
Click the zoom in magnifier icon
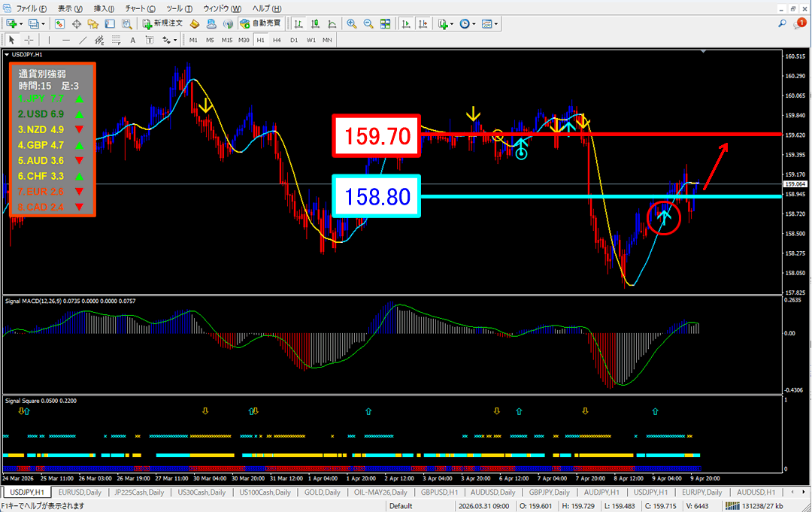pyautogui.click(x=351, y=23)
